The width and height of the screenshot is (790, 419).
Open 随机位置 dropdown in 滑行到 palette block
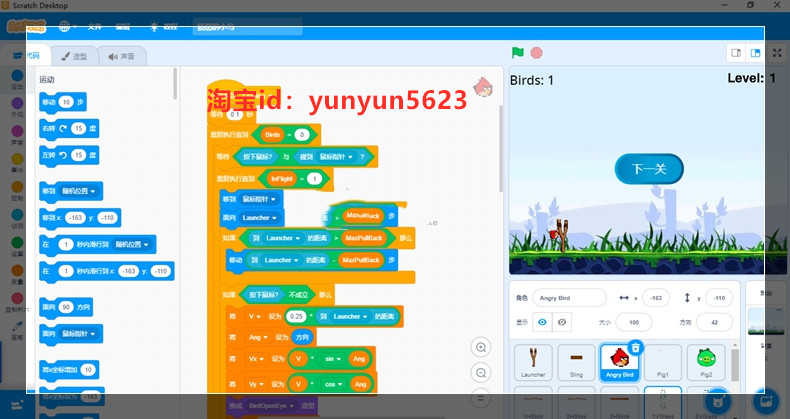(x=131, y=245)
